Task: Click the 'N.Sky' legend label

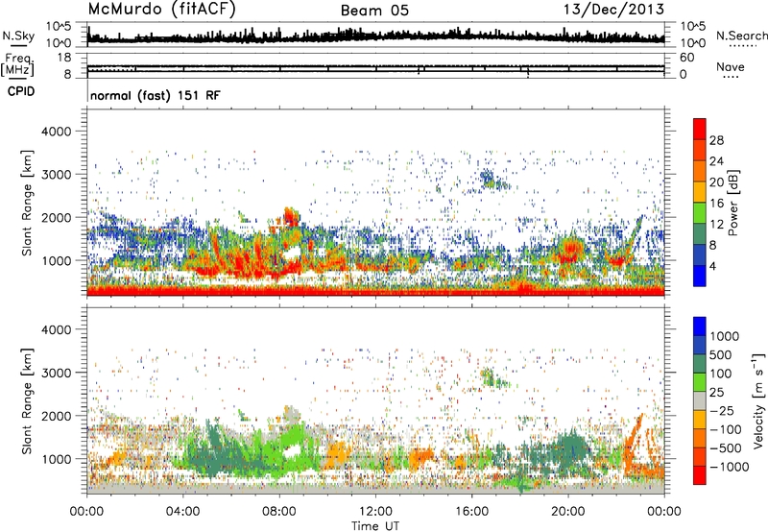Action: [x=18, y=36]
